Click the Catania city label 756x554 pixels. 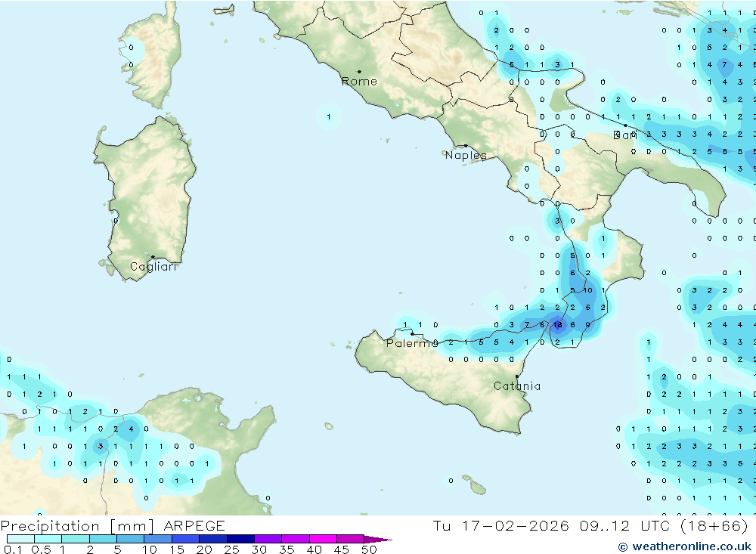[517, 386]
